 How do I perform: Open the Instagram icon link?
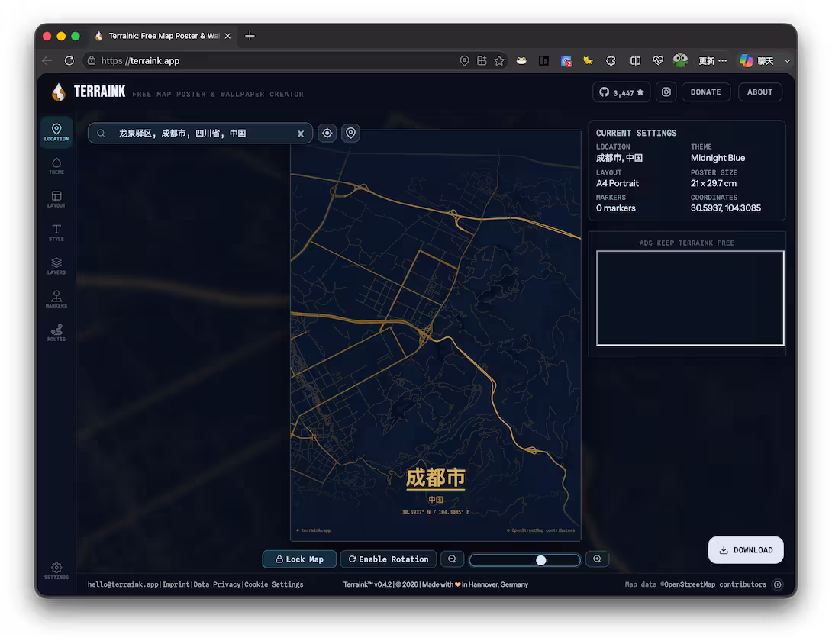[x=666, y=92]
